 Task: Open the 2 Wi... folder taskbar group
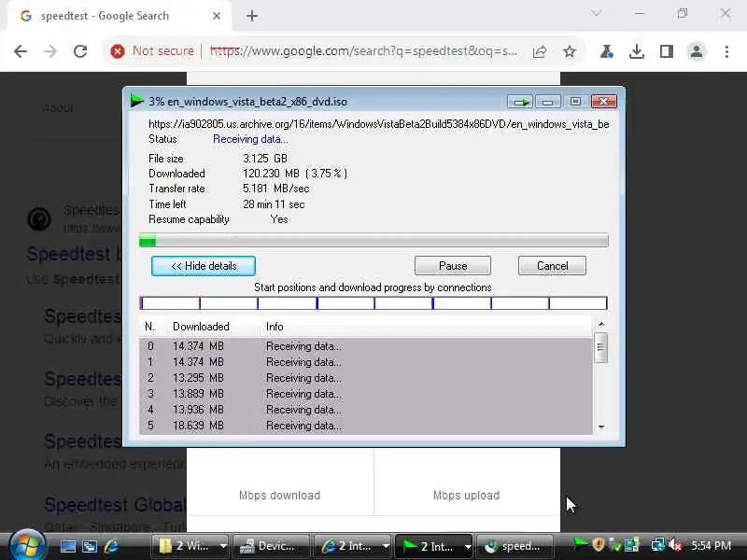click(185, 546)
